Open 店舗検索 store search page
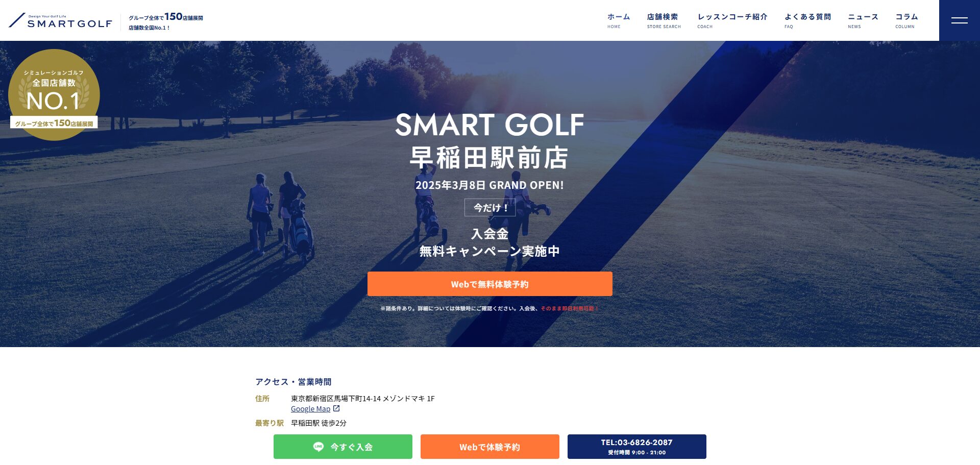This screenshot has height=465, width=980. click(664, 20)
